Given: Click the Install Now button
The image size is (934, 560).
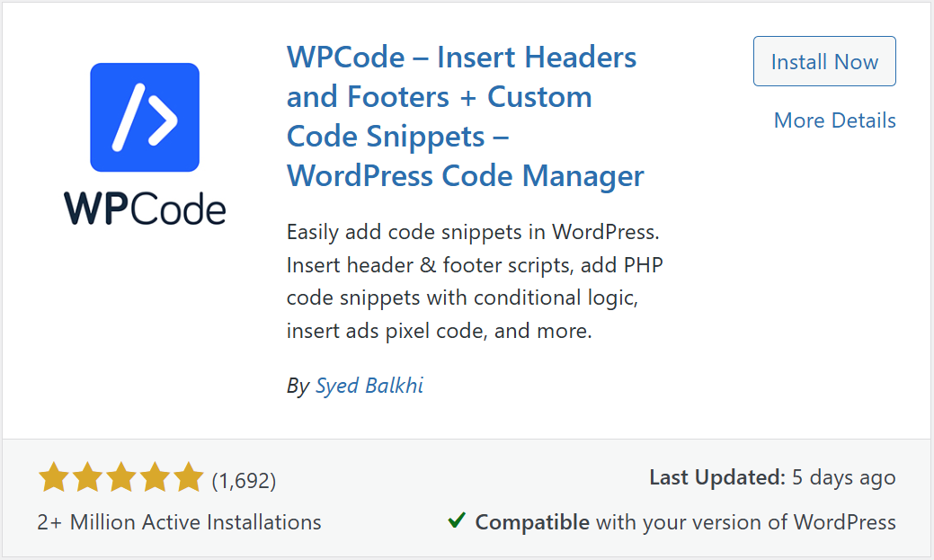Looking at the screenshot, I should [824, 61].
